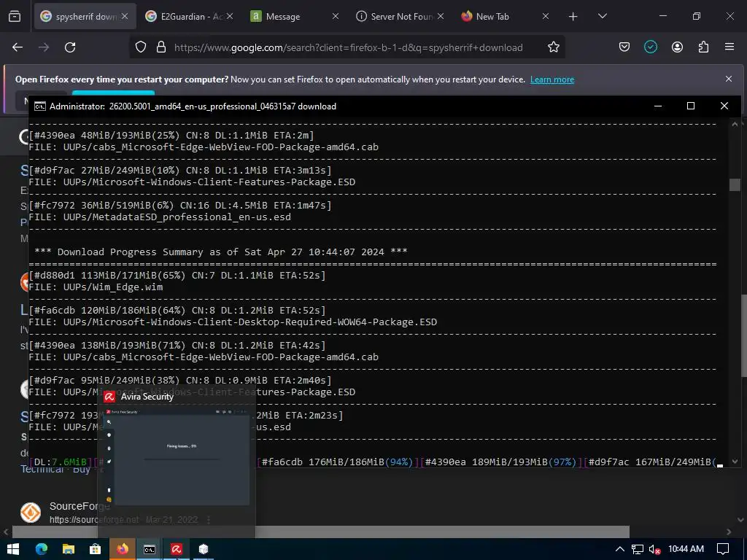Switch to the spysherrif download tab

(x=85, y=16)
